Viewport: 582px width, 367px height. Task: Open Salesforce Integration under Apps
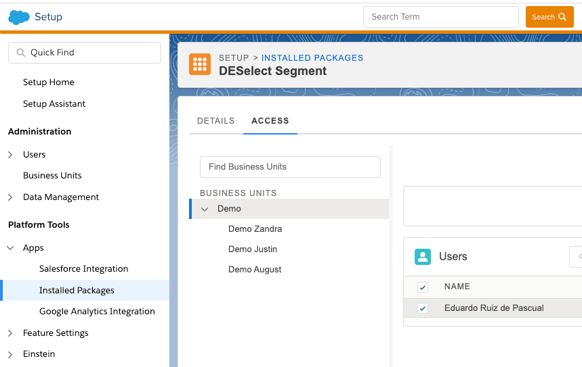[84, 269]
